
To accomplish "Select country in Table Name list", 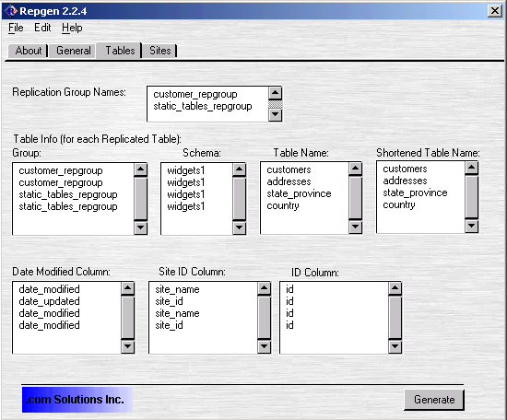I will click(x=283, y=205).
